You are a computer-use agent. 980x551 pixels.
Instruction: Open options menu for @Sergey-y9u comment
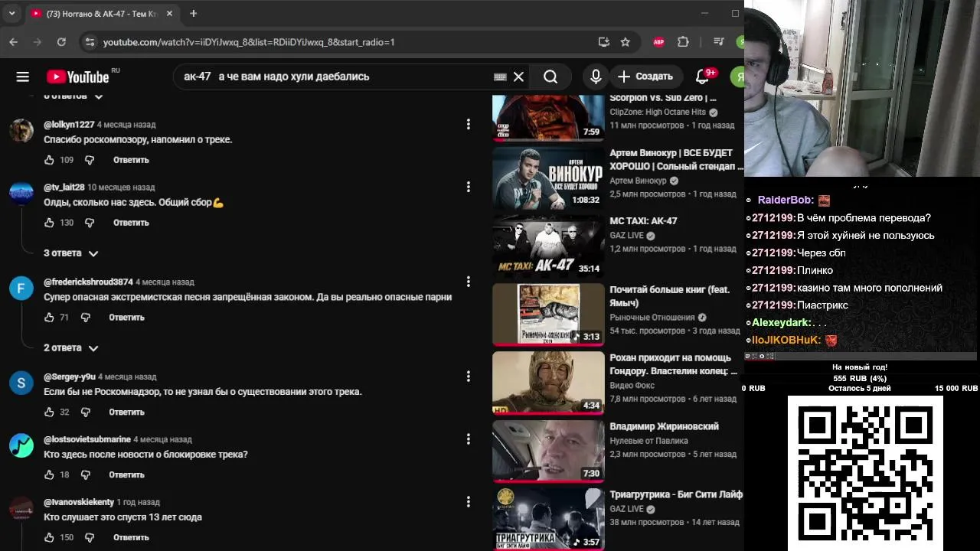click(x=469, y=377)
